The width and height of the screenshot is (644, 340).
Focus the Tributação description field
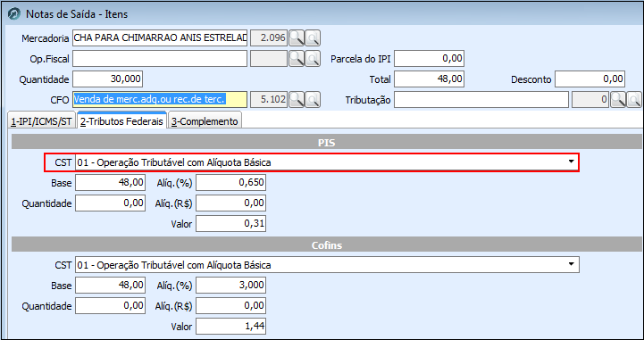click(481, 100)
